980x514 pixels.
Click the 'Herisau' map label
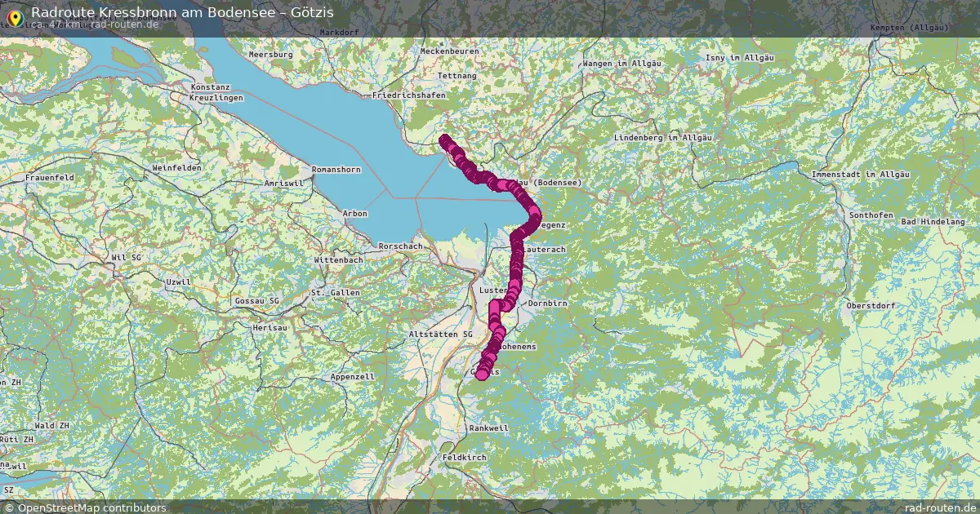coord(270,327)
